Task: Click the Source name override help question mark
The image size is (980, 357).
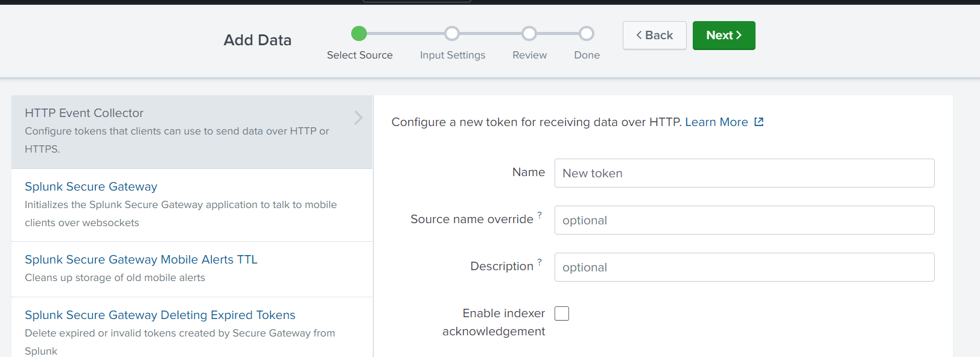Action: point(539,215)
